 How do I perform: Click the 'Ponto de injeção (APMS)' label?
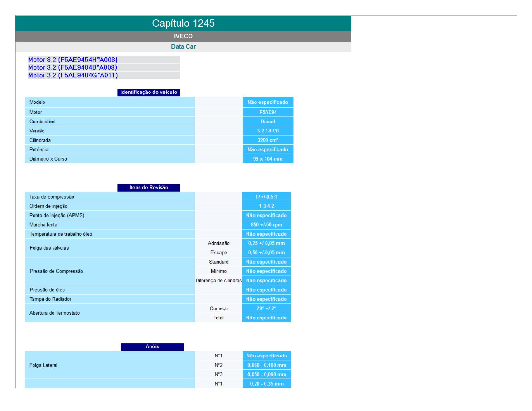[57, 216]
